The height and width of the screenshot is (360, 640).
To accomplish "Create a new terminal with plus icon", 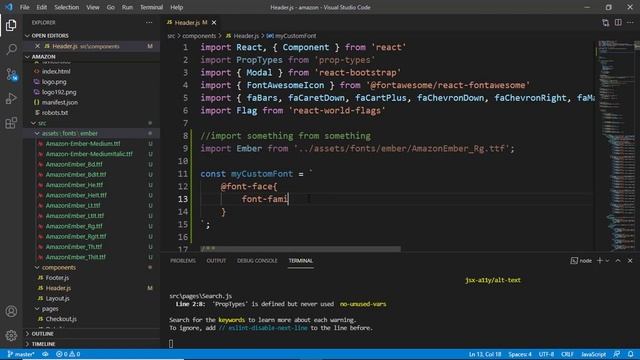I will [x=600, y=260].
